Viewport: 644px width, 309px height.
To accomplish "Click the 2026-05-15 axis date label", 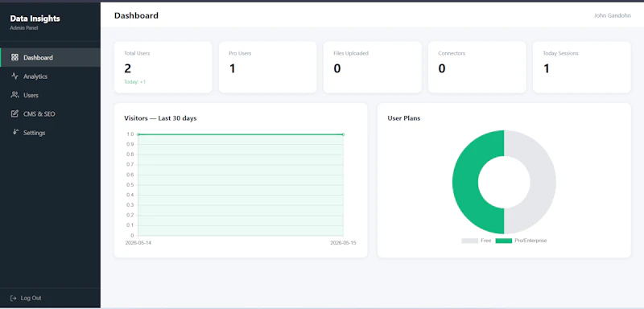I will [x=344, y=243].
